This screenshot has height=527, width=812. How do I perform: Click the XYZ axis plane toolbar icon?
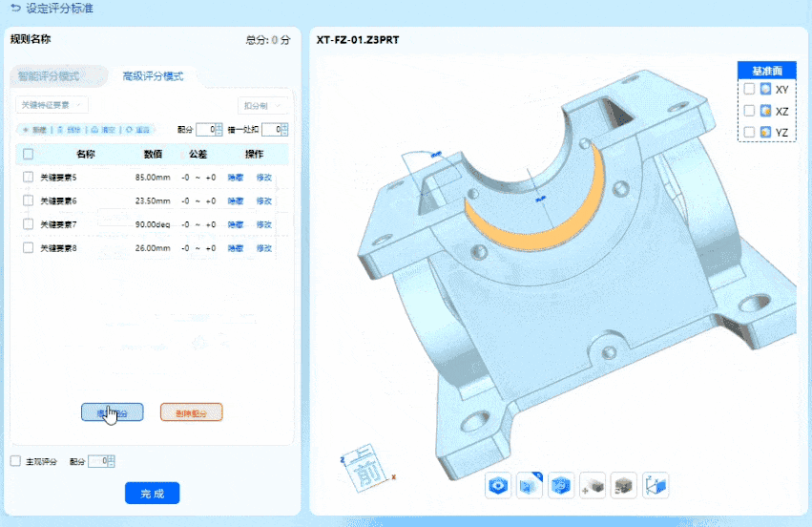(x=656, y=486)
